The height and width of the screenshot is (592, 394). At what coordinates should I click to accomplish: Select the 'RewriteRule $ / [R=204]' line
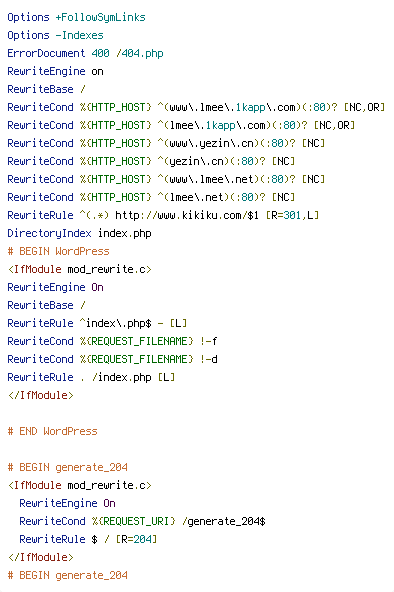[88, 539]
